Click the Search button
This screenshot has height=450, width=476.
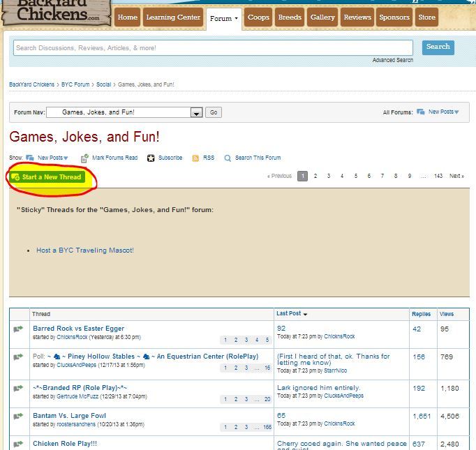pos(438,47)
